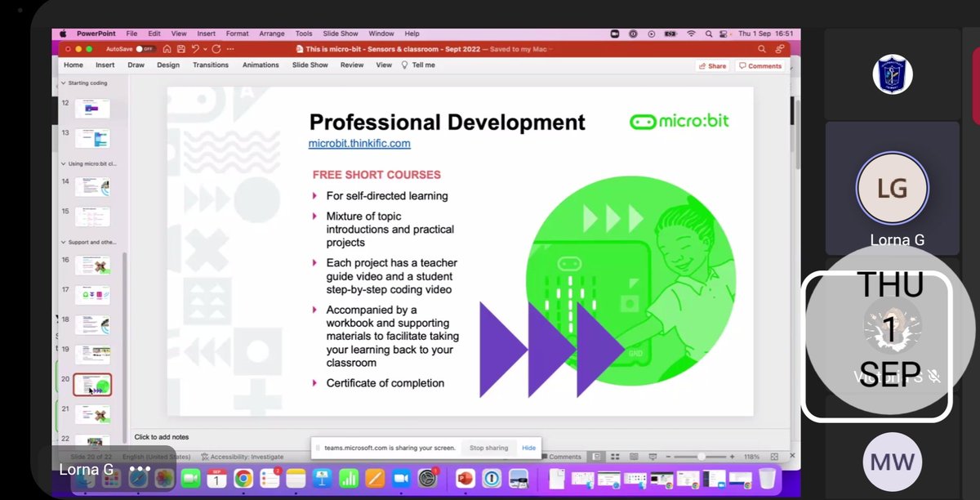Open FaceTime from the Dock

tap(190, 478)
